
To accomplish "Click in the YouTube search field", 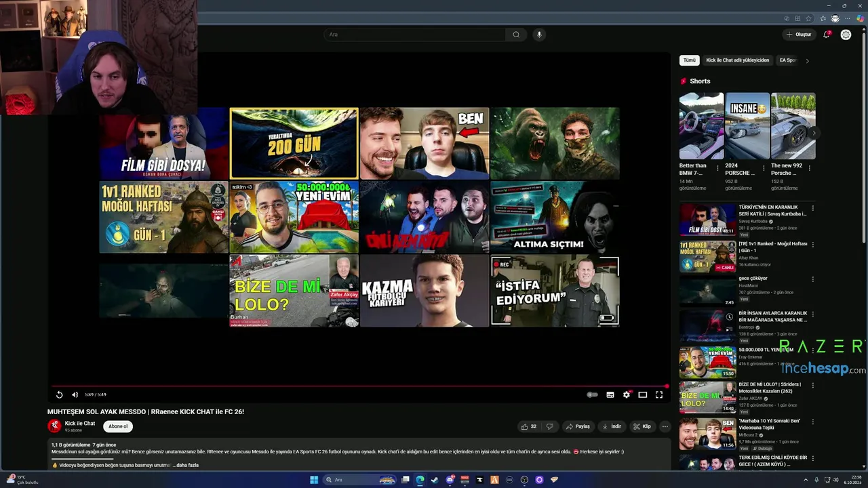I will point(414,35).
